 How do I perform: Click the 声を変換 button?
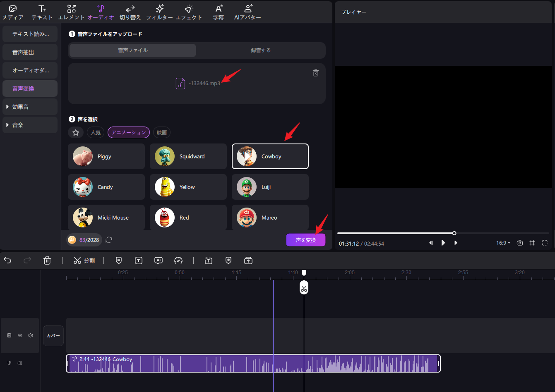click(x=306, y=240)
